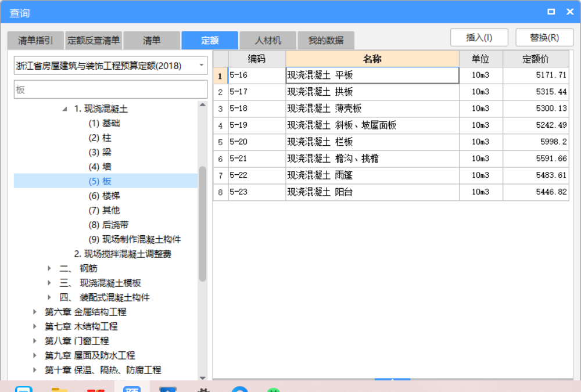Click price cell 5171.71

[x=536, y=75]
